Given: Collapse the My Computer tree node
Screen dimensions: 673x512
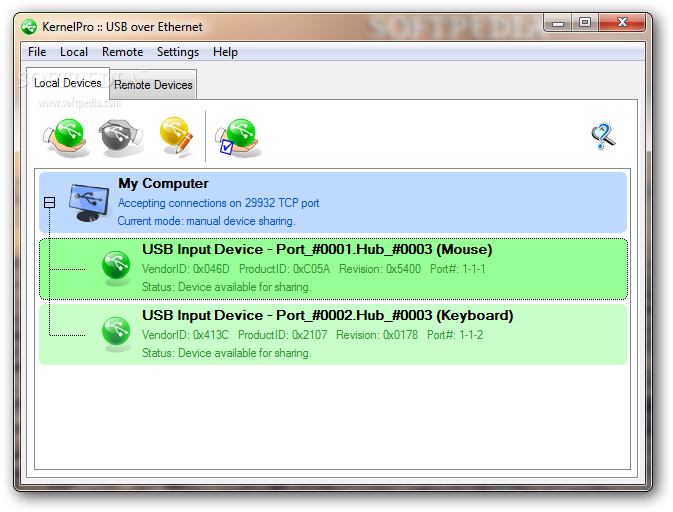Looking at the screenshot, I should tap(50, 202).
